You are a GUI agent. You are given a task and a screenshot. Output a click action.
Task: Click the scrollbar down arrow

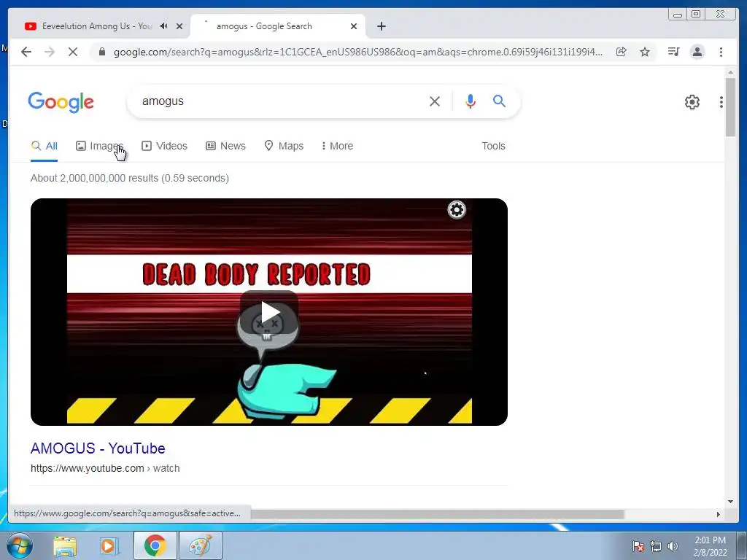[730, 502]
